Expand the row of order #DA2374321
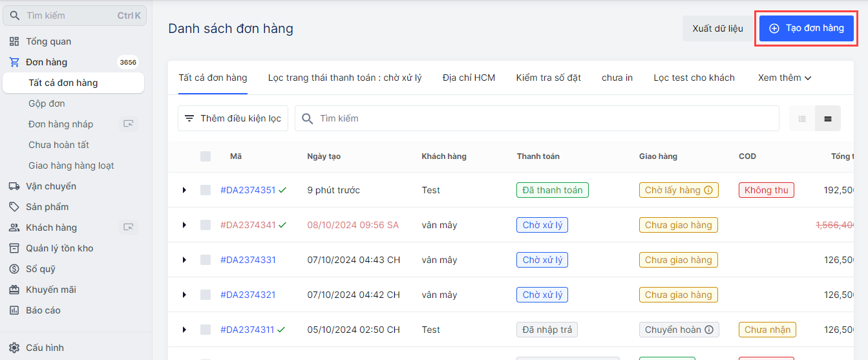 point(184,295)
